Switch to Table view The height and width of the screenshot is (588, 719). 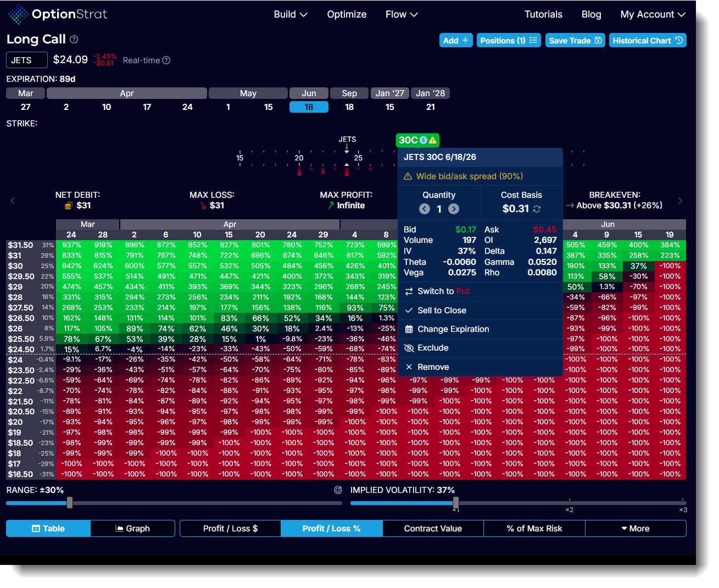click(x=48, y=529)
